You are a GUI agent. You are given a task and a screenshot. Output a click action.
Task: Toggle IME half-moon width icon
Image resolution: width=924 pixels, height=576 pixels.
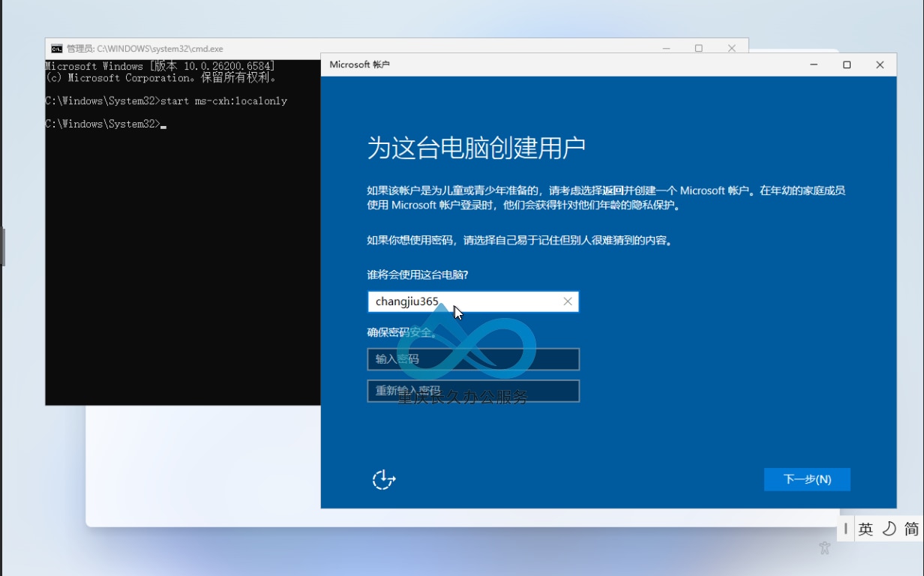pos(889,529)
